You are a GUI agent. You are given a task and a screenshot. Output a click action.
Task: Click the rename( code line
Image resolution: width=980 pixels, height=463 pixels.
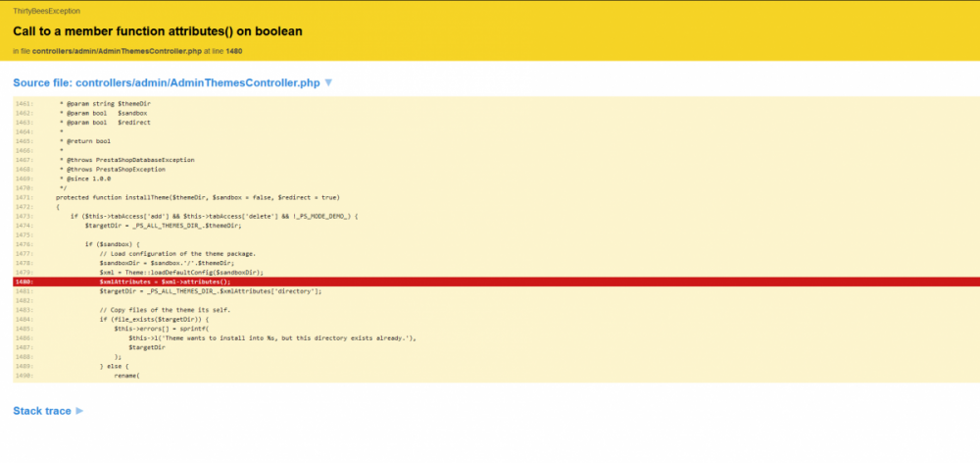point(127,375)
